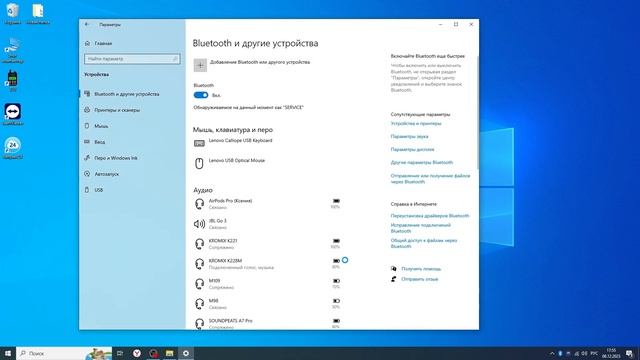Click the round 24 desktop shortcut
The width and height of the screenshot is (640, 360).
pyautogui.click(x=13, y=148)
